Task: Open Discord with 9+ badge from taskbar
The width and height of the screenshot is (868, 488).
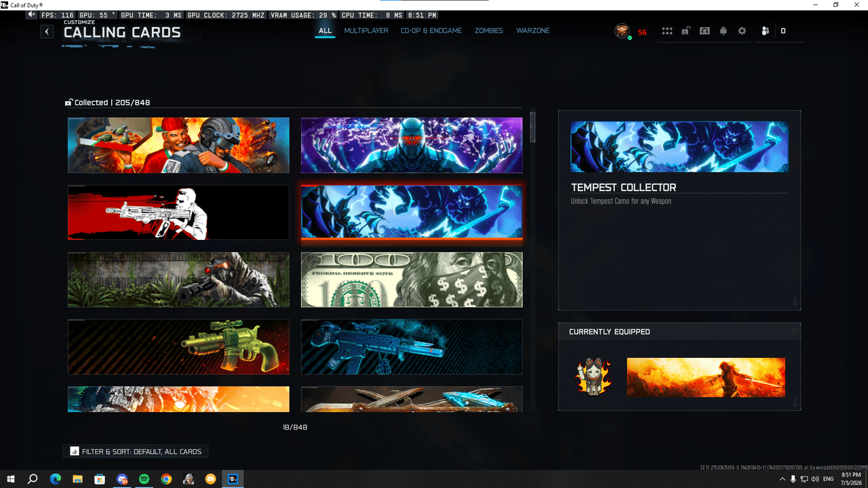Action: pos(122,479)
